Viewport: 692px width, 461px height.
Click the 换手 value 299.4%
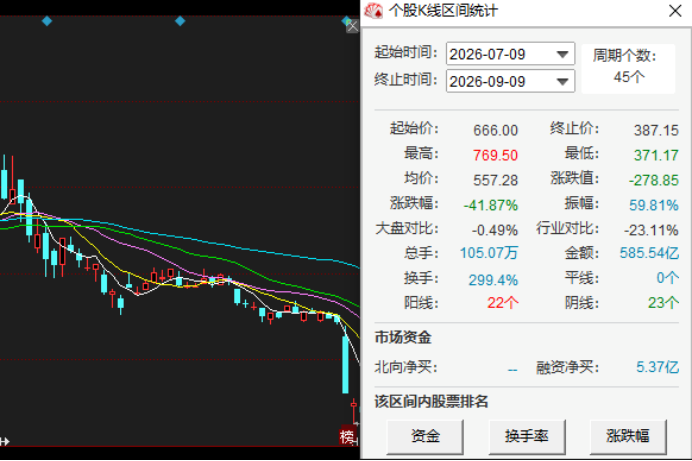(x=493, y=280)
